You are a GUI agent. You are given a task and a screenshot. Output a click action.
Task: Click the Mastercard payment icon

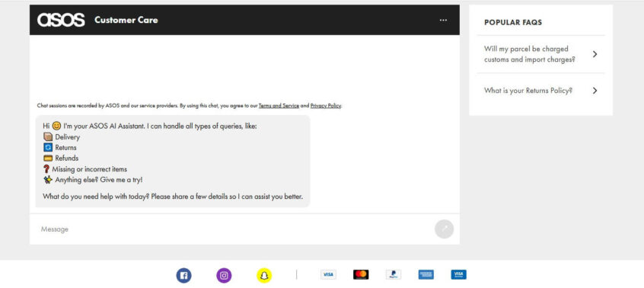[361, 274]
